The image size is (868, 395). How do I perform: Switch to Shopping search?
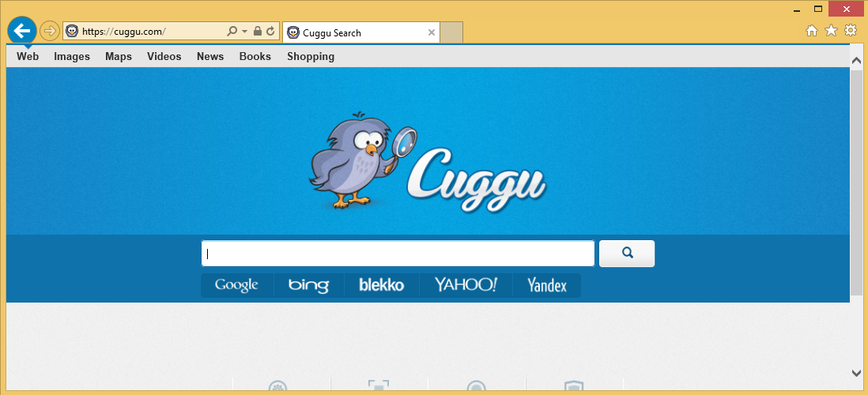tap(311, 56)
